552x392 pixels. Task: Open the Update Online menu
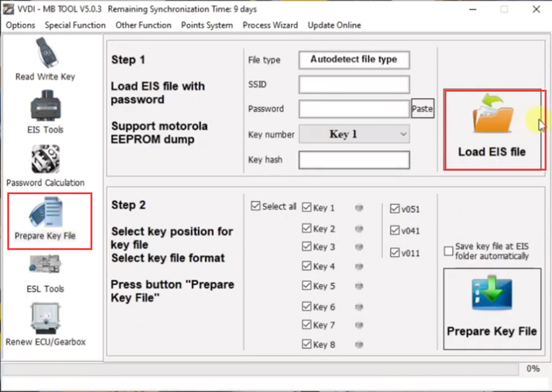335,26
